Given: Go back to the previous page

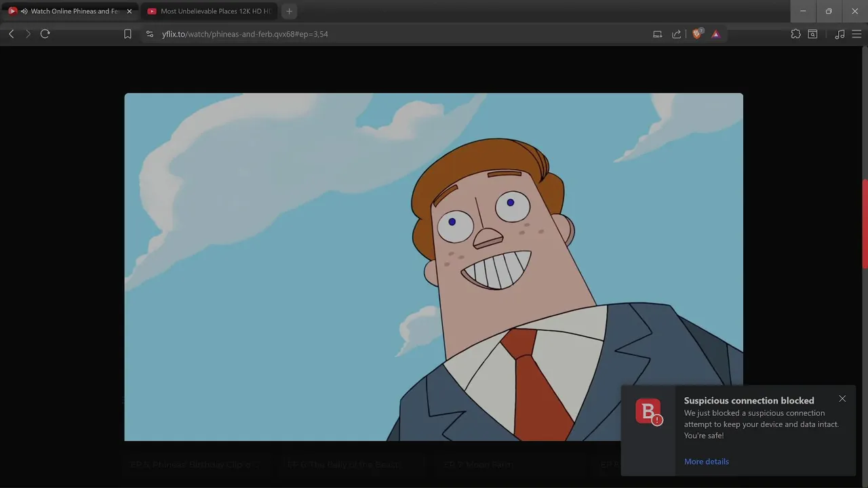Looking at the screenshot, I should pos(12,34).
